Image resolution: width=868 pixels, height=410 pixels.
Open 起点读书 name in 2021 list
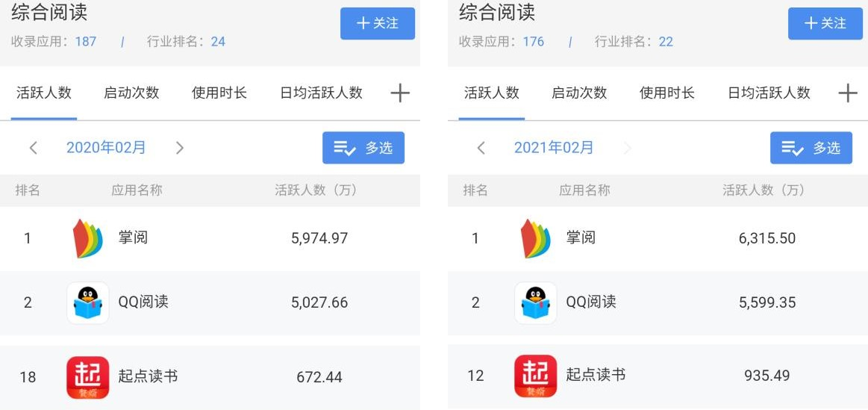point(596,375)
